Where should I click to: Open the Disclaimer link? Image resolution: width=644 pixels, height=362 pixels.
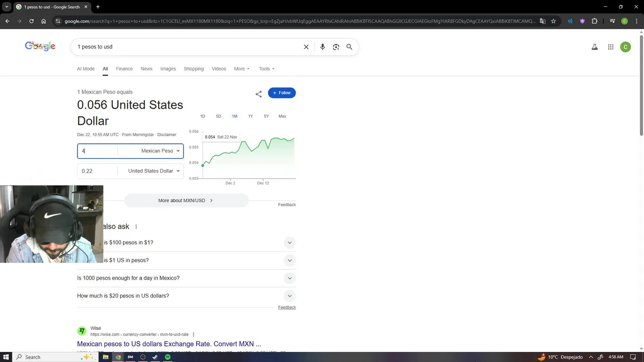point(167,135)
